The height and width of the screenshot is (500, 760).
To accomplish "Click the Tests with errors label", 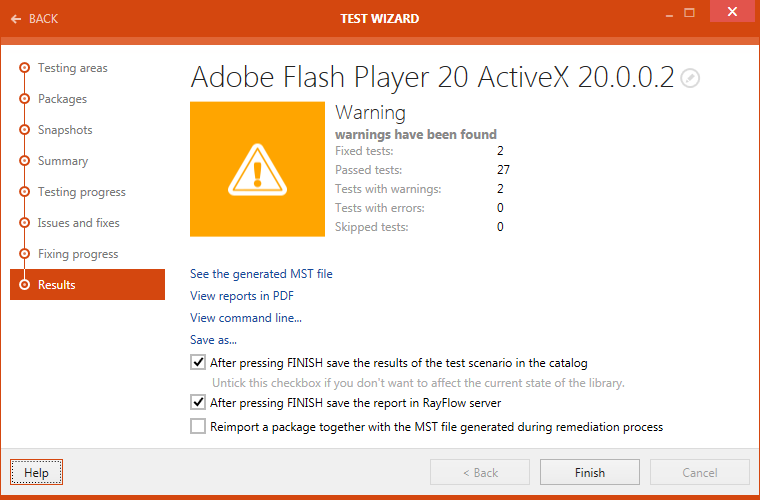I will 380,208.
